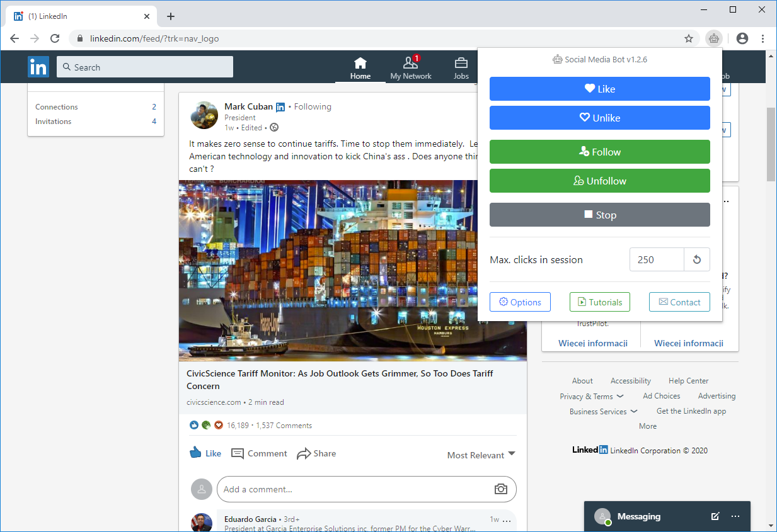
Task: Click right Wiecej informacji link
Action: 688,343
